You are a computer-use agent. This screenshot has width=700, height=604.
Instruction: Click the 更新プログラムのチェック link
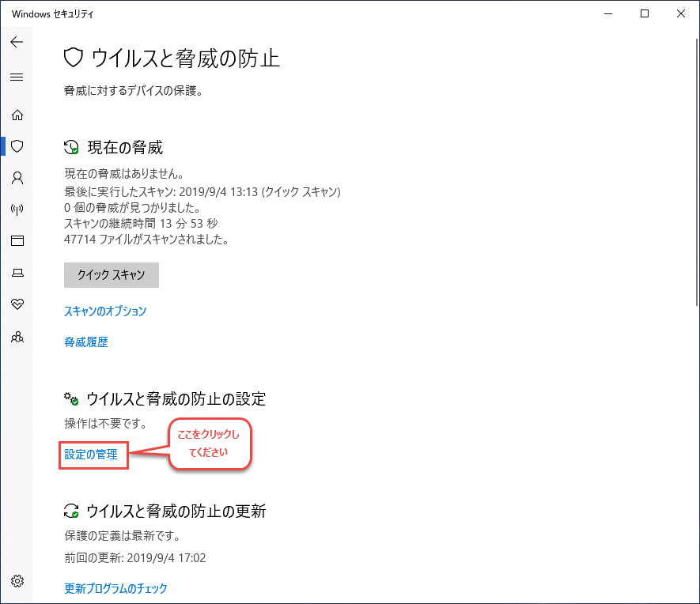click(x=115, y=588)
